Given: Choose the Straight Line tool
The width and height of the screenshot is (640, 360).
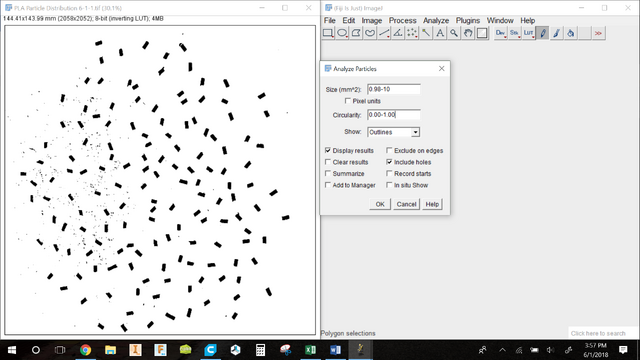Looking at the screenshot, I should [384, 33].
